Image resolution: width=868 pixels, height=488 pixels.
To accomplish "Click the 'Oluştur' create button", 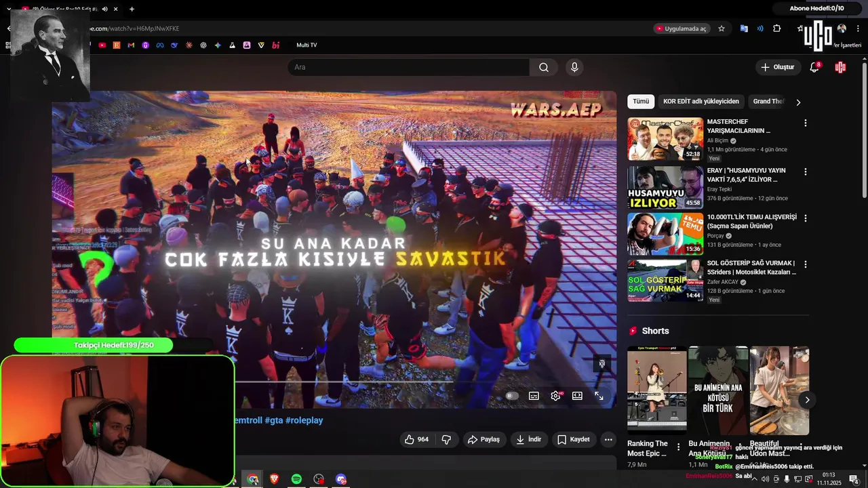I will click(x=777, y=67).
